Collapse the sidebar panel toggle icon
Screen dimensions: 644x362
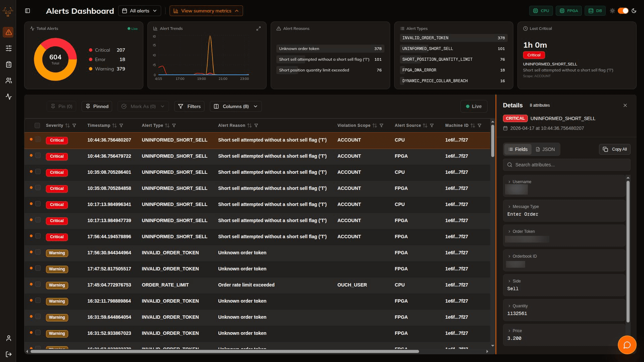pos(28,11)
